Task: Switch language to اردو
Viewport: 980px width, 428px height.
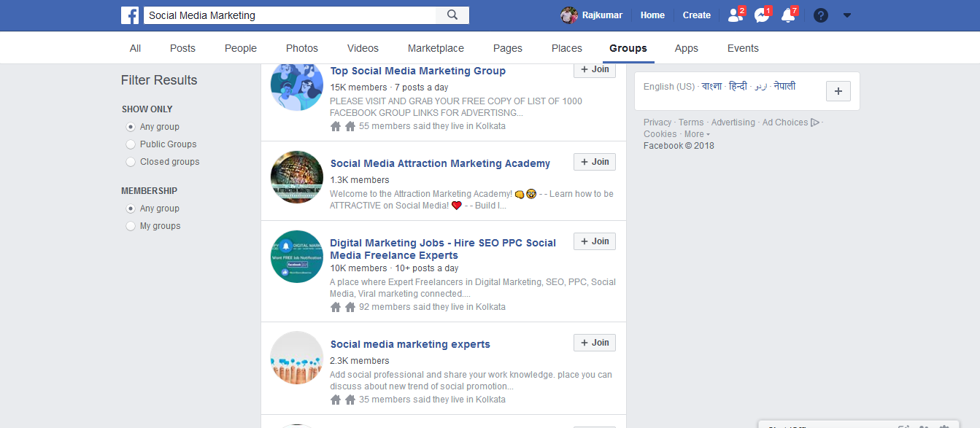Action: (x=761, y=86)
